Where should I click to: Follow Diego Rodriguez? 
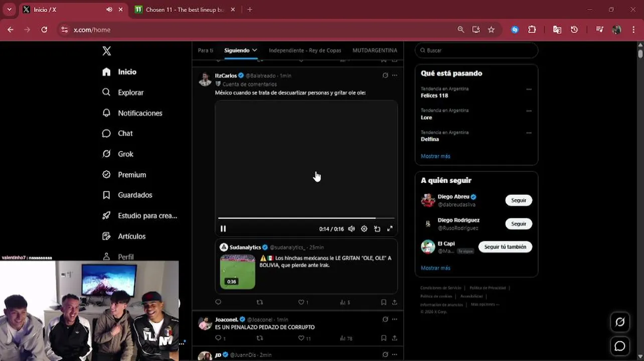coord(519,224)
